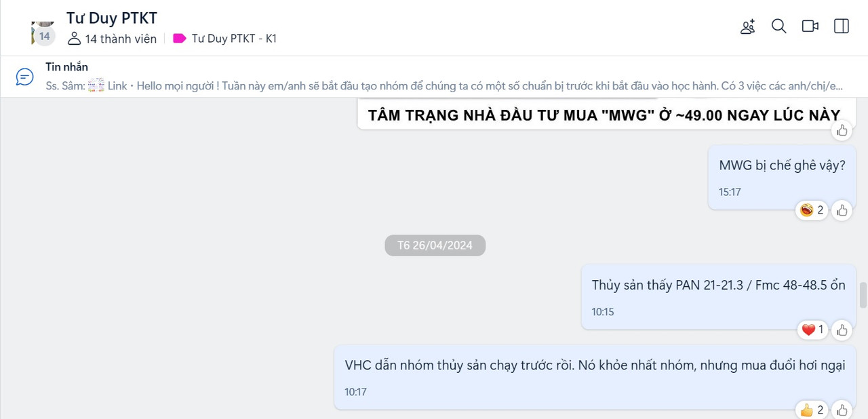Screen dimensions: 868x419
Task: Open the pinned Tin nhắn message bar
Action: (x=434, y=77)
